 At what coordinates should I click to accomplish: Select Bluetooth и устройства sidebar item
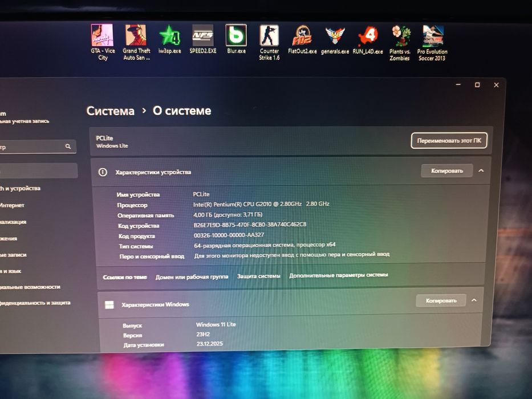pos(21,188)
